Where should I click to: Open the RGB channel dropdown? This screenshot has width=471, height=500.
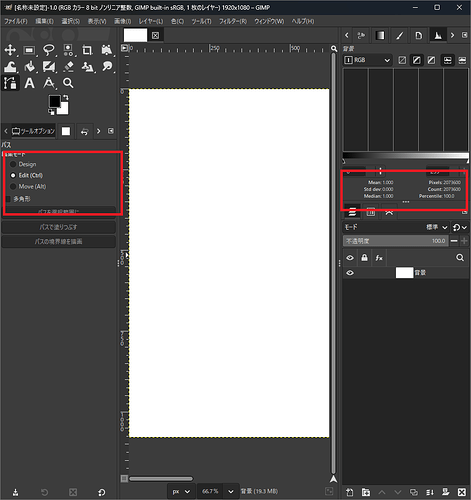(367, 60)
